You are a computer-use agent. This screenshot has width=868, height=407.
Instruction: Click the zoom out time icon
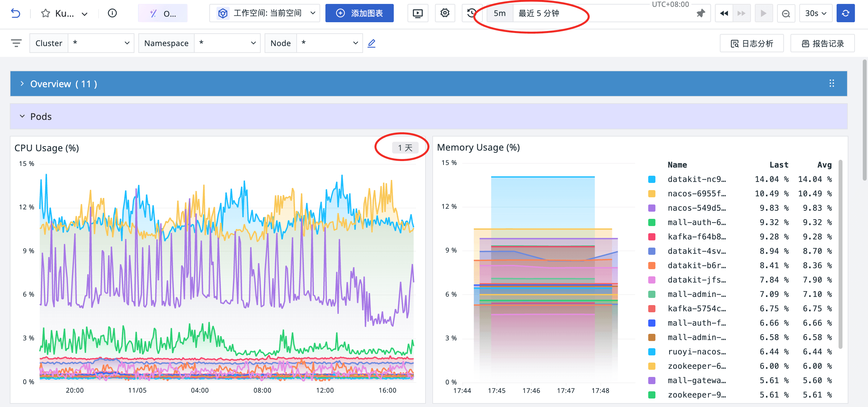click(x=786, y=13)
